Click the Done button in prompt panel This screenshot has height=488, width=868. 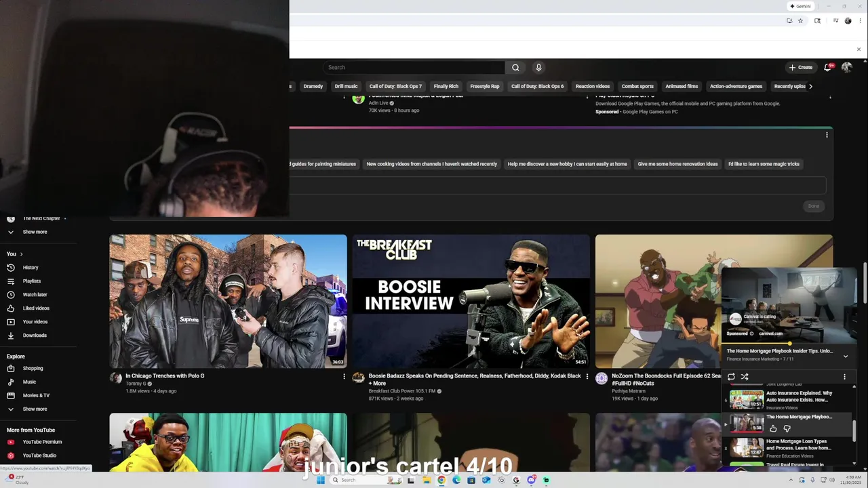coord(814,206)
